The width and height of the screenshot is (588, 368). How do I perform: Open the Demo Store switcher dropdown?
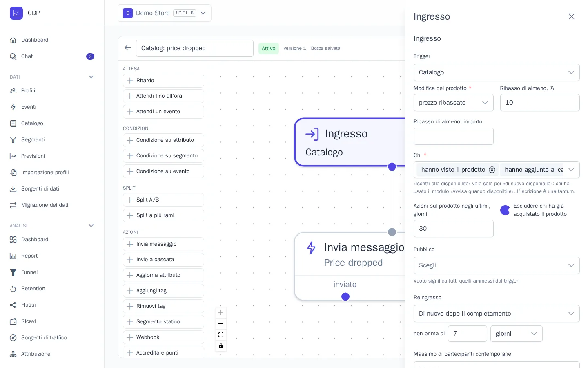(165, 13)
